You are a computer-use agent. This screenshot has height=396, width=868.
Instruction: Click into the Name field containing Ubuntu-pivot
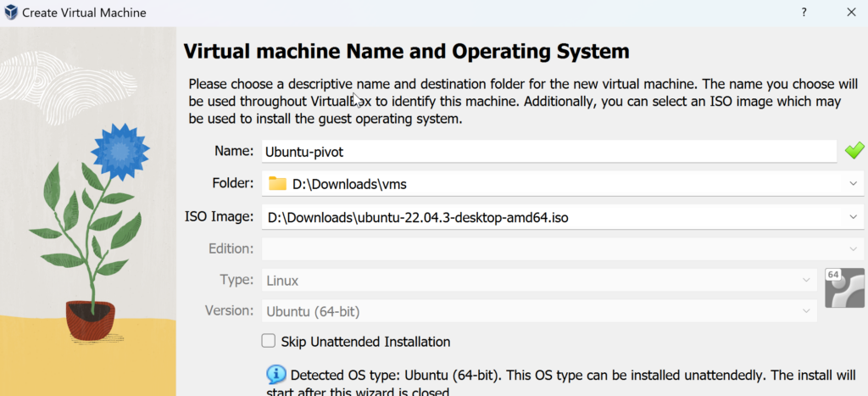click(549, 151)
